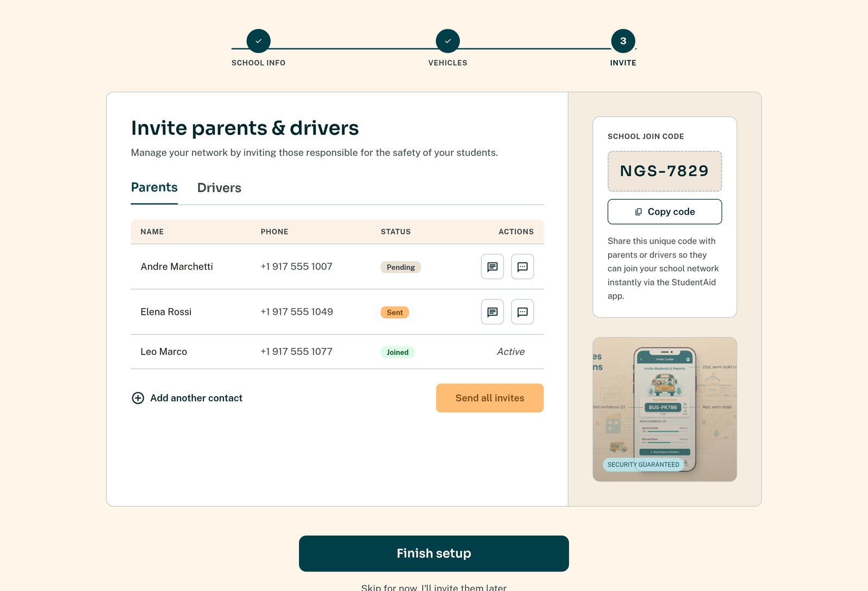
Task: Click Skip for now link
Action: click(x=434, y=587)
